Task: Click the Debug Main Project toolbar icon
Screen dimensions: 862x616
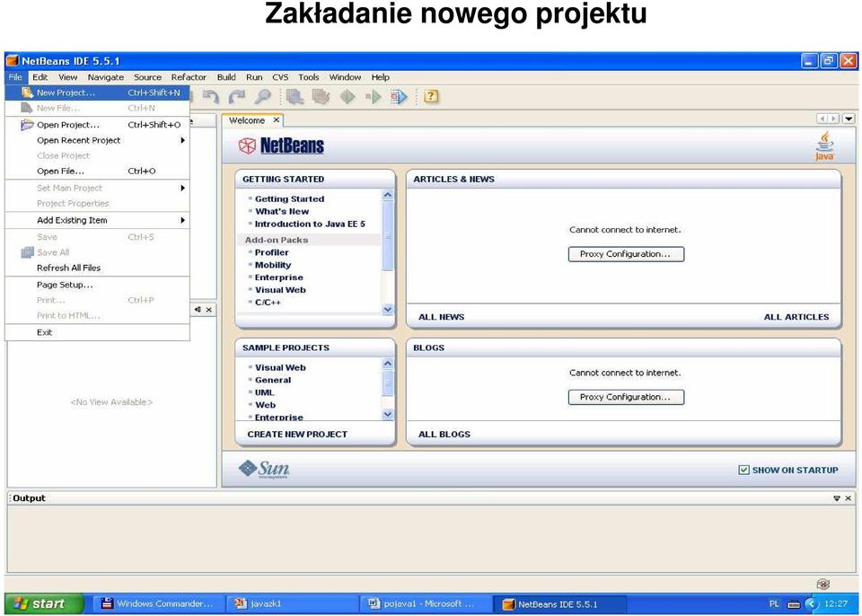Action: pyautogui.click(x=374, y=97)
